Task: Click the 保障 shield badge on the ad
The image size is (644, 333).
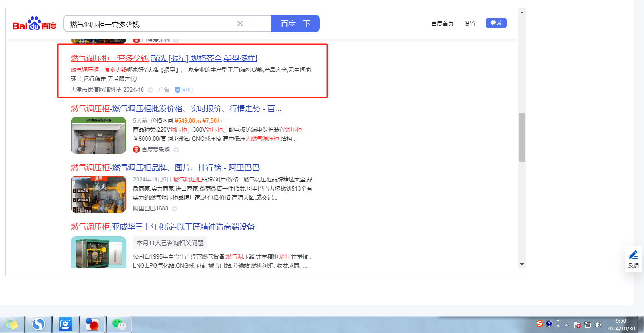Action: tap(183, 90)
